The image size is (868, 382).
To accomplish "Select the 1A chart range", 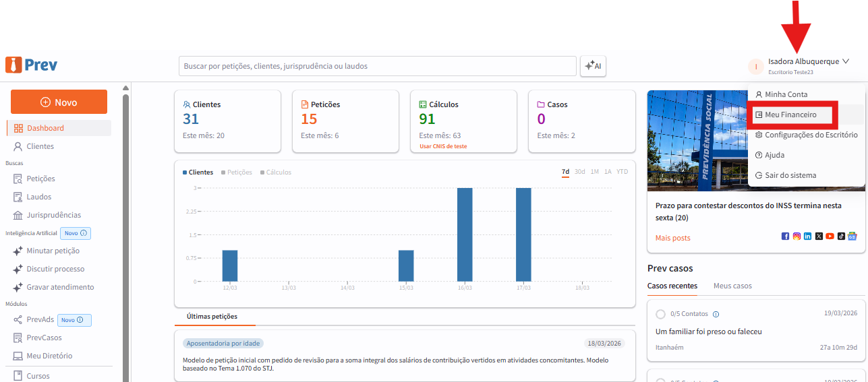I will [608, 172].
